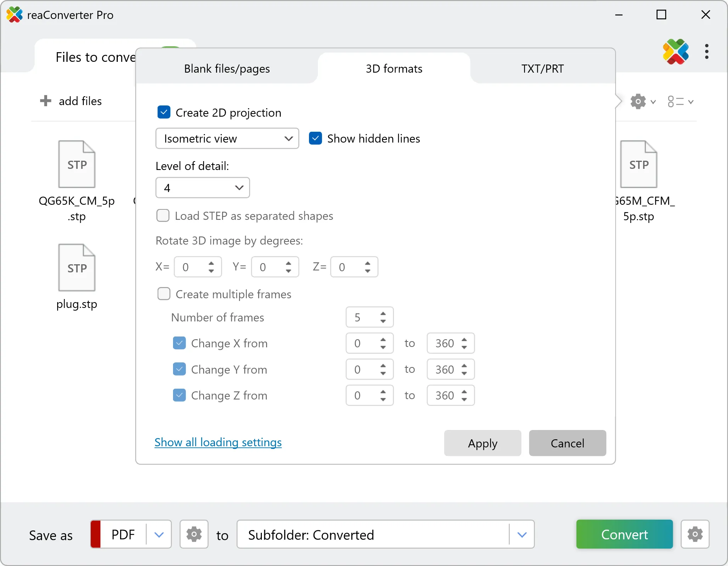Open the gear settings icon above the file list
The height and width of the screenshot is (566, 728).
point(638,102)
